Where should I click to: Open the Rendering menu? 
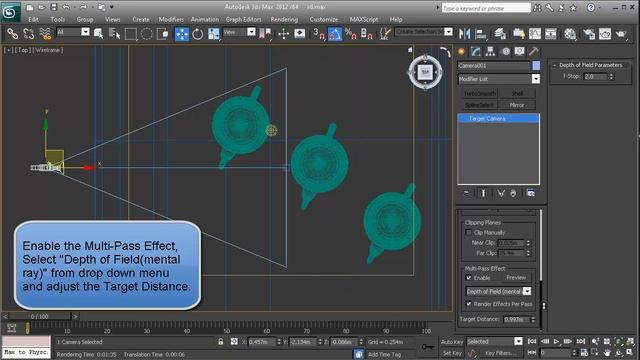284,19
